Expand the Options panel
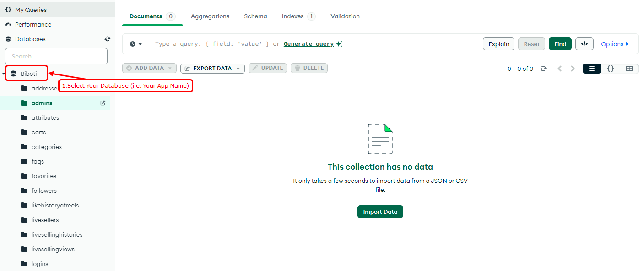 point(615,43)
